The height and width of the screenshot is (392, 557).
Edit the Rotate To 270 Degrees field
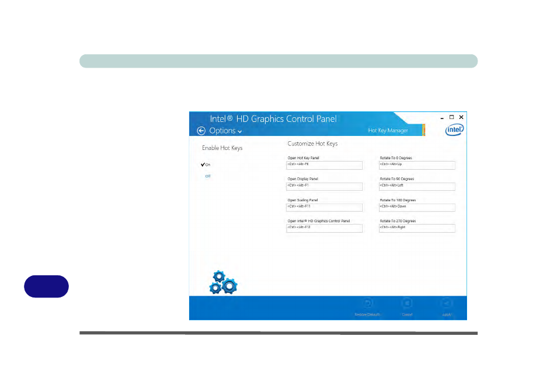coord(417,229)
